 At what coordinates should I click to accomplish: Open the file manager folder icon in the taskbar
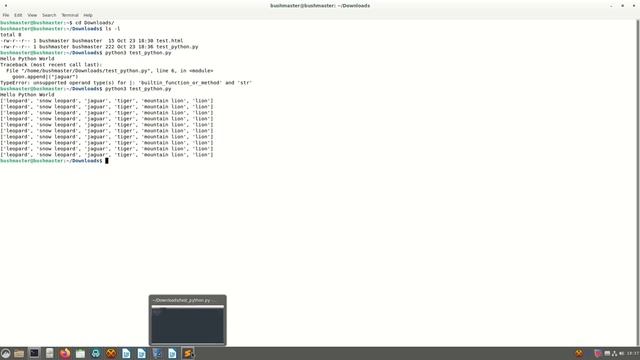click(x=19, y=353)
